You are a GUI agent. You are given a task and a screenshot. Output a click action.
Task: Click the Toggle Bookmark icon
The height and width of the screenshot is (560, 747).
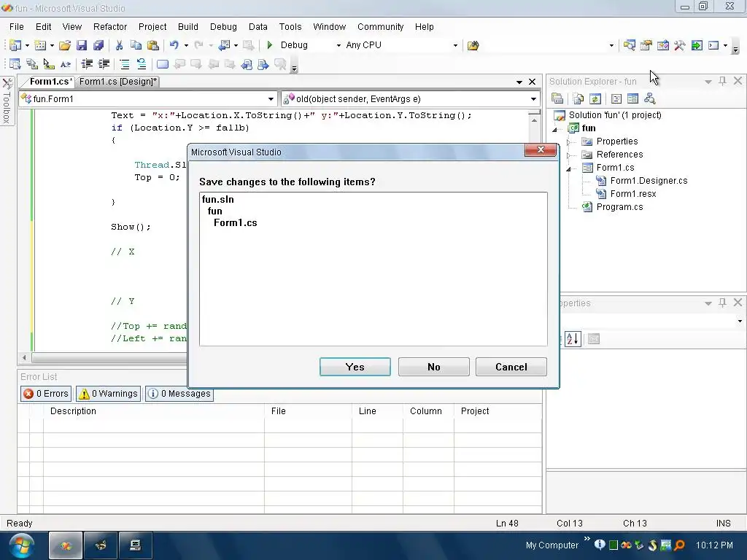coord(163,64)
